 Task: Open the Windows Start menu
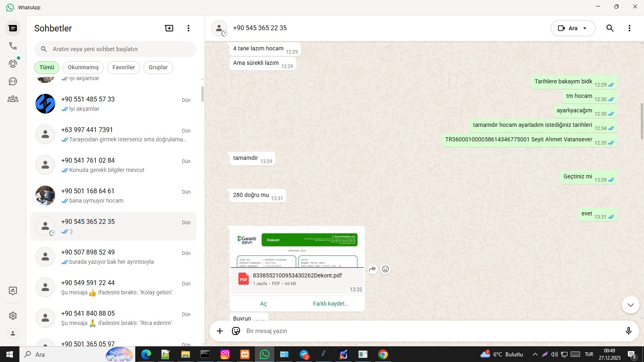(x=10, y=354)
